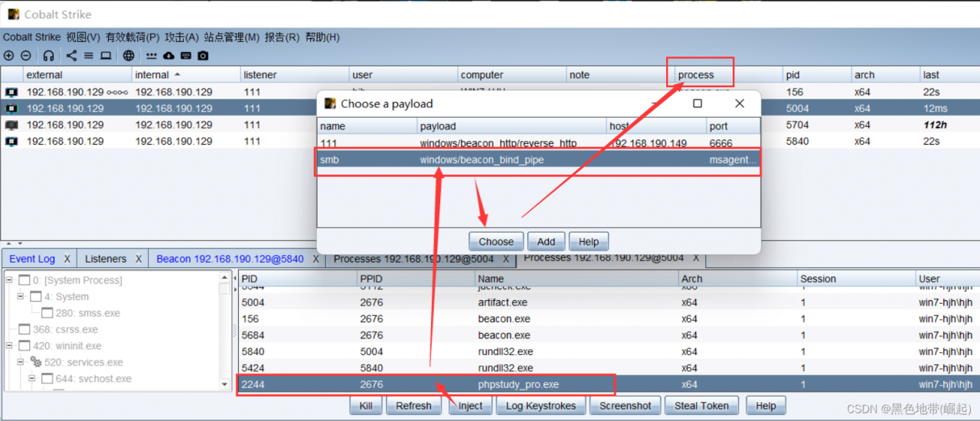980x421 pixels.
Task: Open the 站点管理(R) menu
Action: [x=232, y=37]
